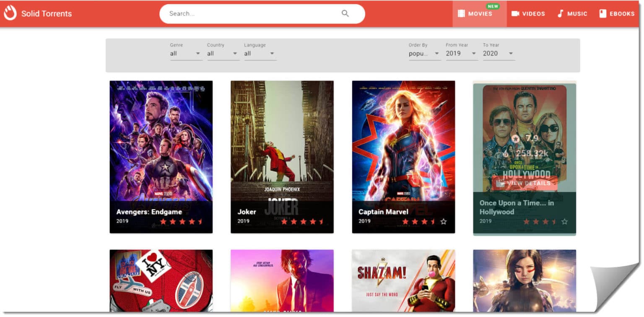Screen dimensions: 644x317
Task: Click VIEW DETAILS on Once Upon a Time
Action: tap(528, 183)
